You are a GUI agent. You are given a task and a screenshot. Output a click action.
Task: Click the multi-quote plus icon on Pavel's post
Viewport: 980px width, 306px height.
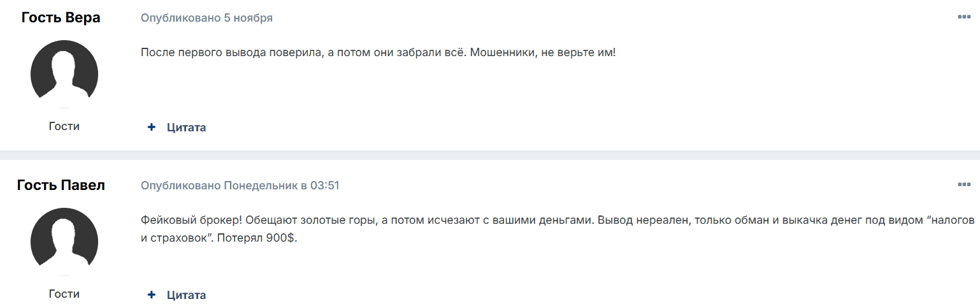pos(151,295)
